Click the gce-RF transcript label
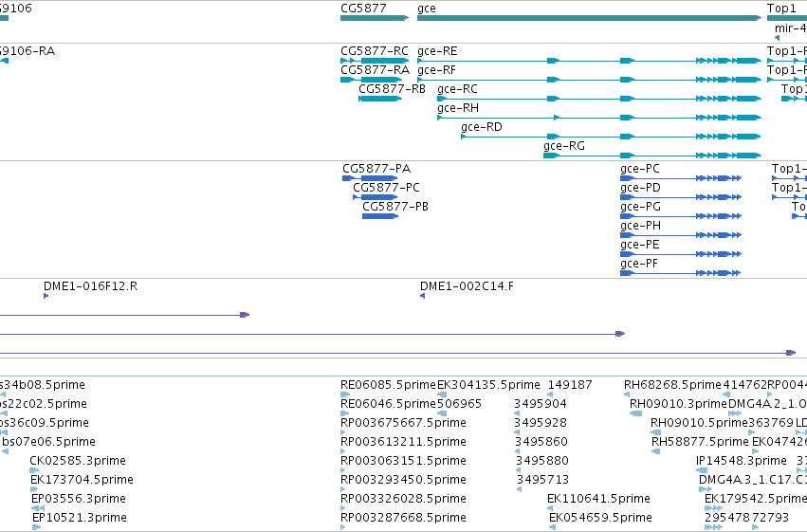 tap(436, 70)
